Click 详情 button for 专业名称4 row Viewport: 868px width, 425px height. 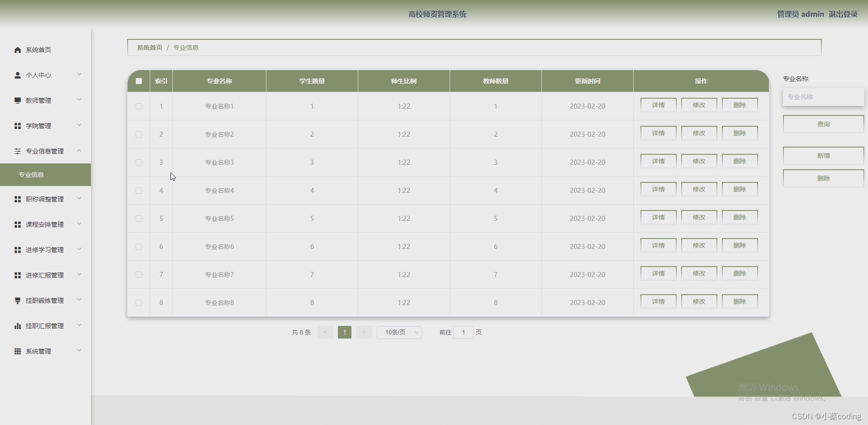pyautogui.click(x=658, y=189)
